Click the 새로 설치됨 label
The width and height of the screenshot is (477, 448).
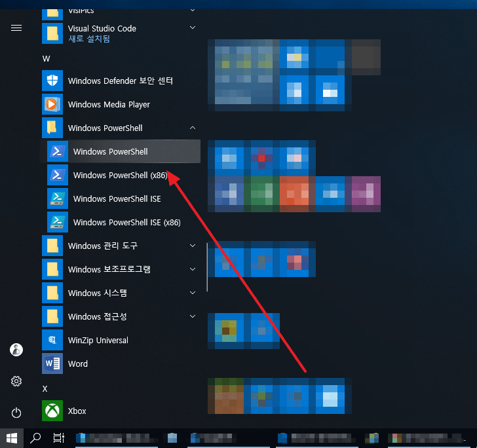(x=89, y=39)
